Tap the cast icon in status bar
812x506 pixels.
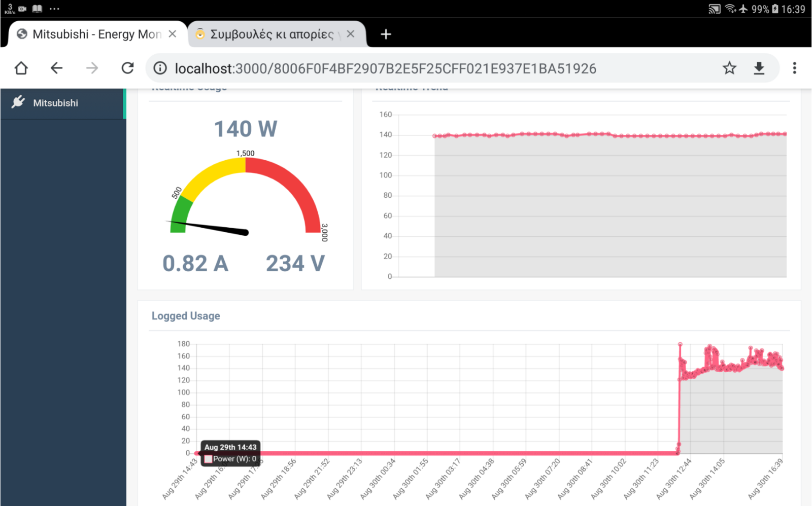point(715,9)
